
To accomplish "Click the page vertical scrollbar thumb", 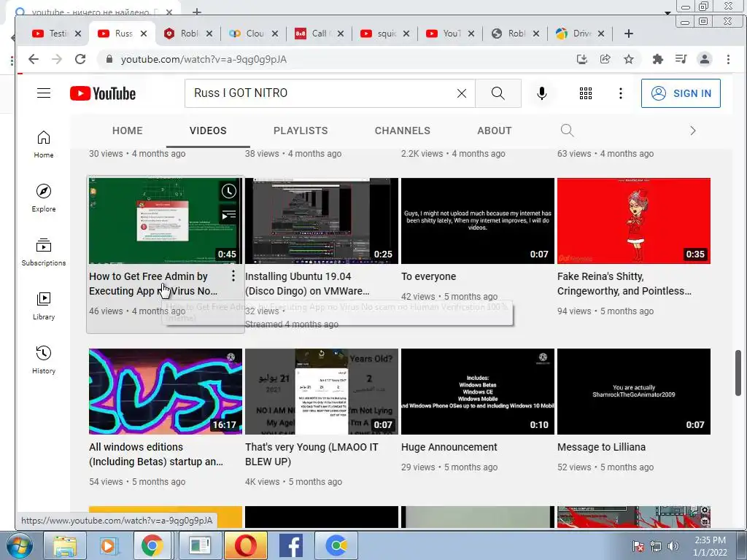I will pos(738,373).
